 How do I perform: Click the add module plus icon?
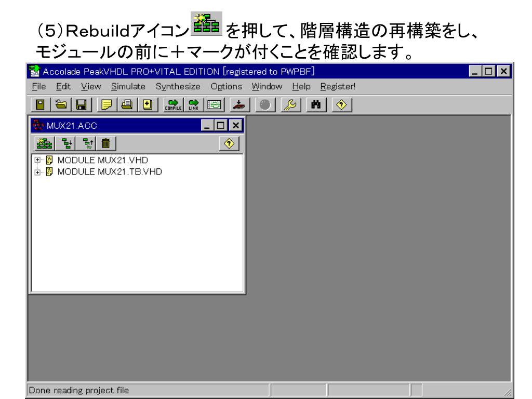tap(147, 104)
